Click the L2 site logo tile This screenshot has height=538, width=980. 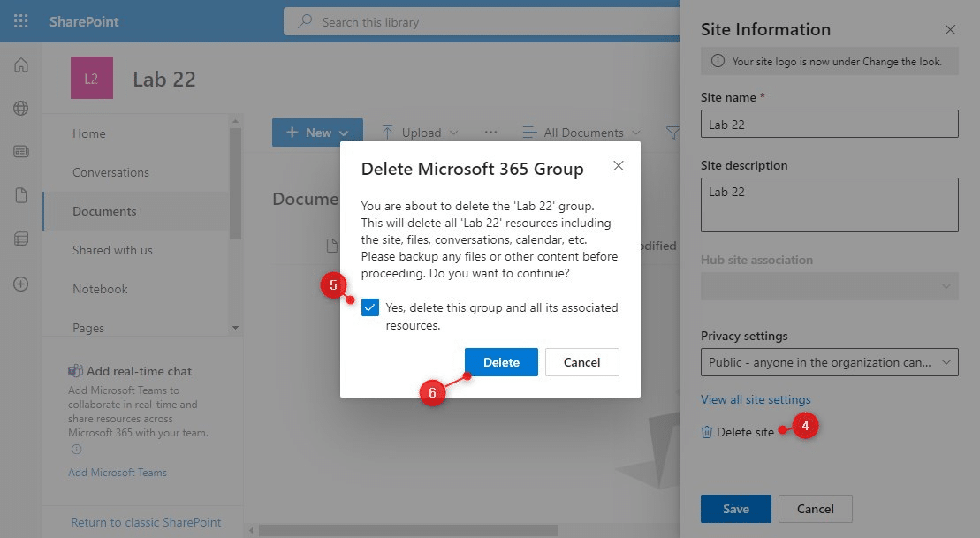(x=92, y=78)
